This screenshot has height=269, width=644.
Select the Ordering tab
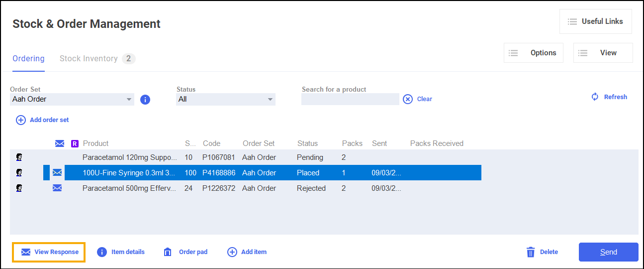[28, 59]
